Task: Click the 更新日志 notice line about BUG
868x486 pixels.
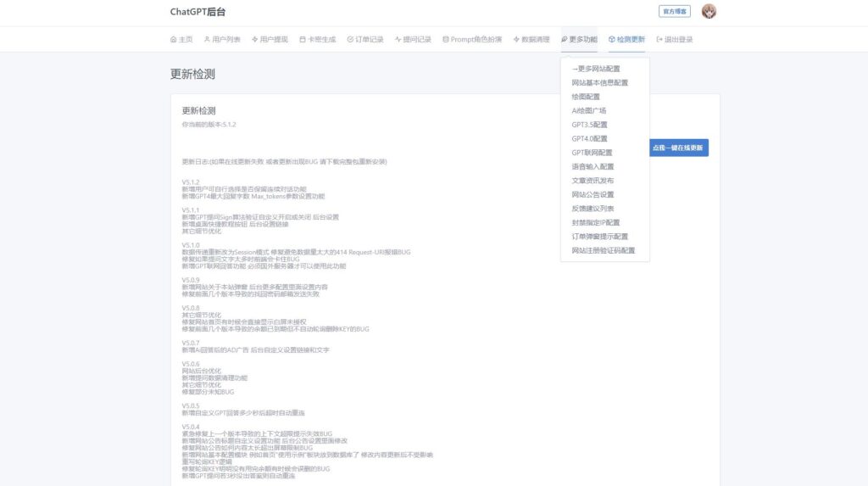Action: [285, 162]
